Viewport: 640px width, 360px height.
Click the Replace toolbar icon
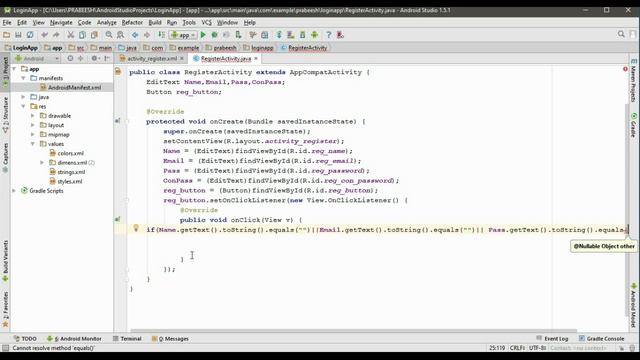tap(120, 35)
